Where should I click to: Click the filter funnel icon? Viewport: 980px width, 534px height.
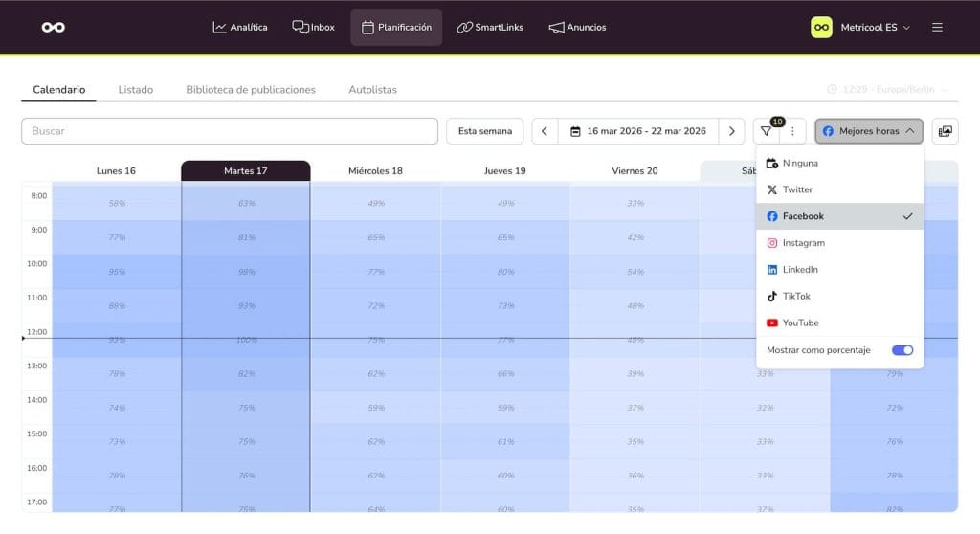(767, 131)
